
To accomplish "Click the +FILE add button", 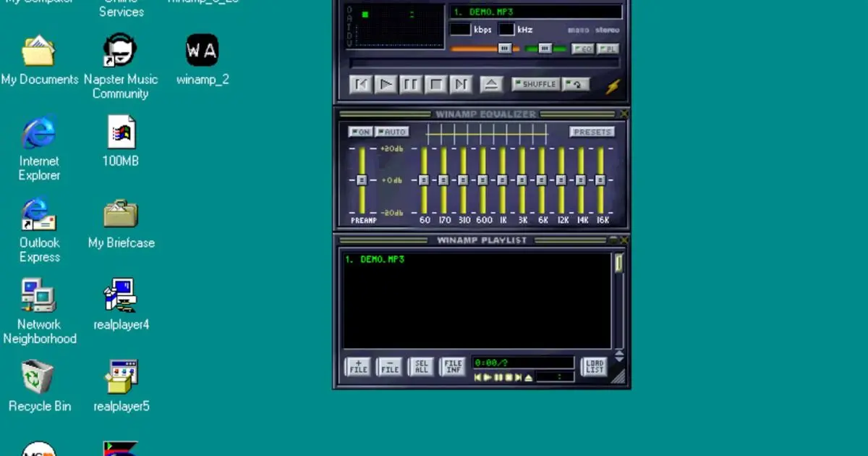I will point(358,367).
